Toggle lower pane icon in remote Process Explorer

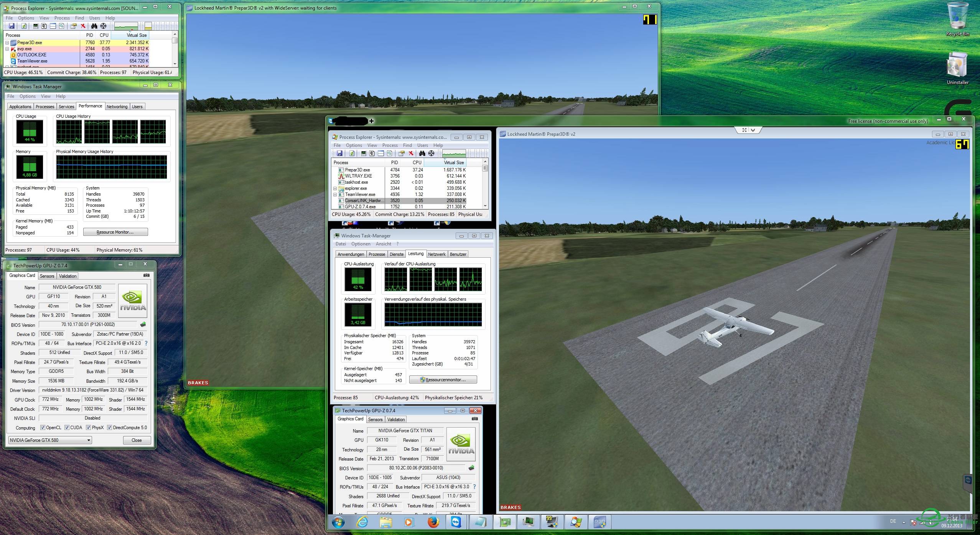[381, 153]
